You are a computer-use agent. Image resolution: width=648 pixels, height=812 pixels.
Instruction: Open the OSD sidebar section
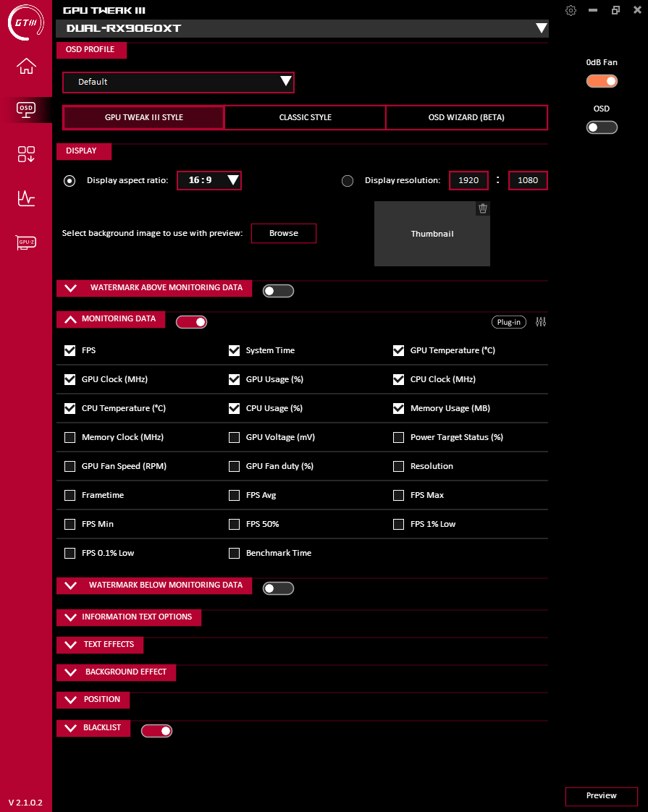(26, 110)
